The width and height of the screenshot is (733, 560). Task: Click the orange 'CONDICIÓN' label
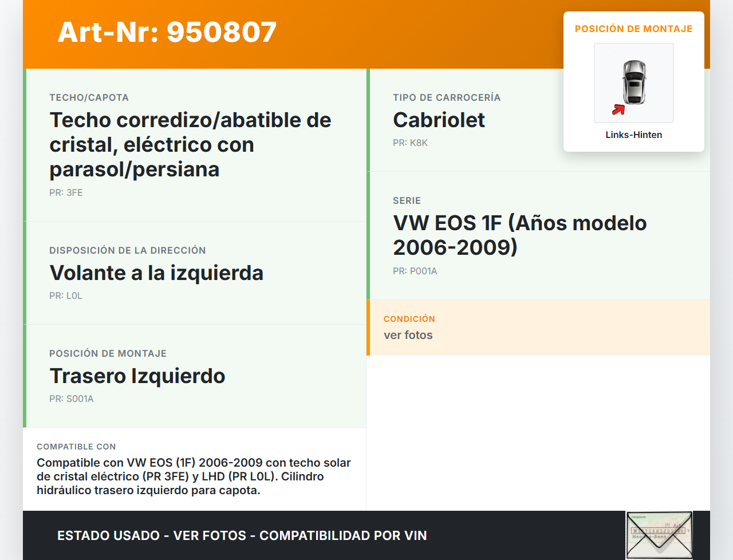tap(409, 319)
